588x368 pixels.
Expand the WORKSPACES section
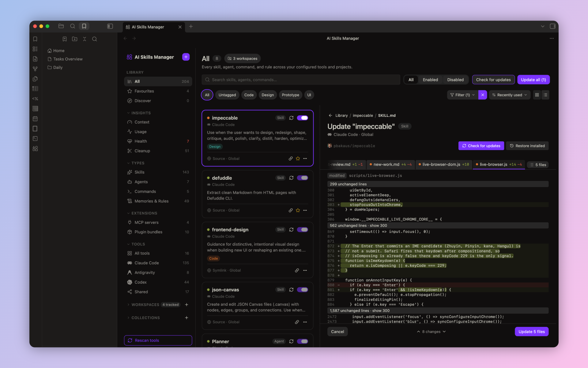point(143,305)
